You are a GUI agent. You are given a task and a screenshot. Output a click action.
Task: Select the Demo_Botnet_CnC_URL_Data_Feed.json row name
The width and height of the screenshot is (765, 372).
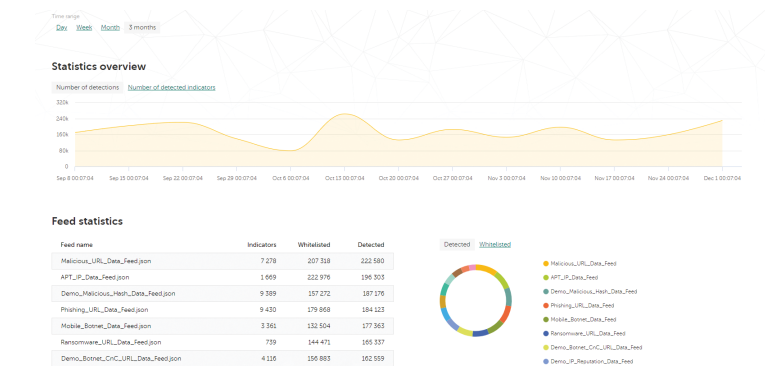[121, 358]
